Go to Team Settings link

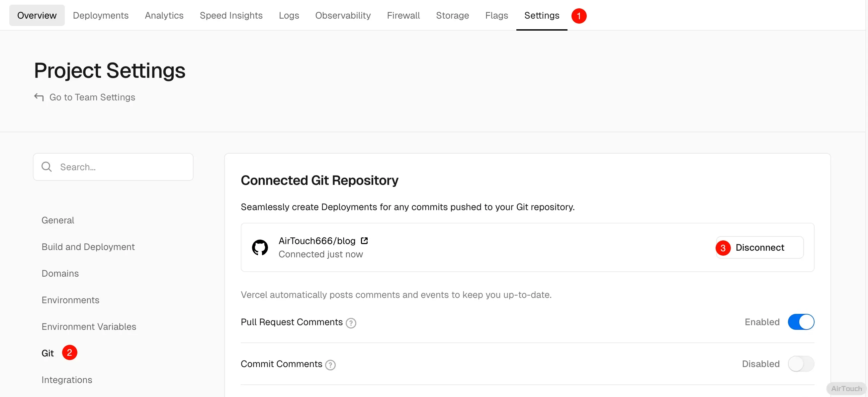[x=92, y=97]
